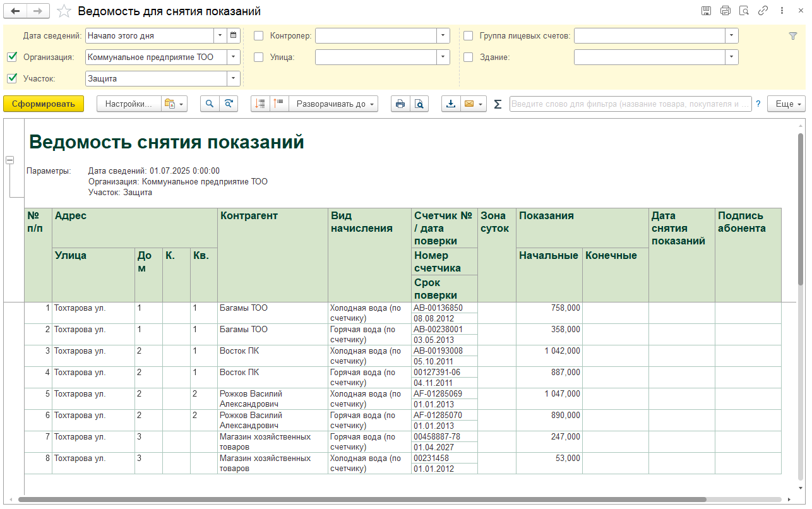Uncheck the Участок checkbox
812x509 pixels.
tap(12, 78)
